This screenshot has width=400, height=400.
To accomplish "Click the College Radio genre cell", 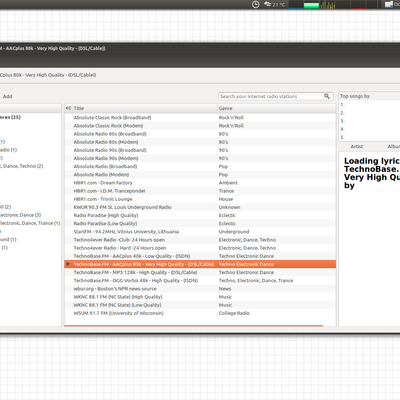I will click(x=234, y=313).
